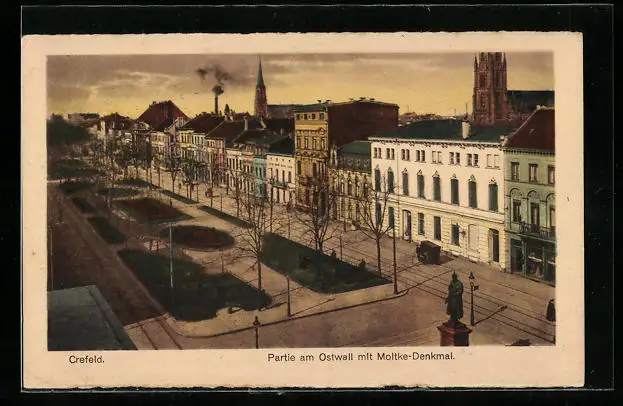Click the horse carriage on the street
The height and width of the screenshot is (406, 623).
(428, 252)
